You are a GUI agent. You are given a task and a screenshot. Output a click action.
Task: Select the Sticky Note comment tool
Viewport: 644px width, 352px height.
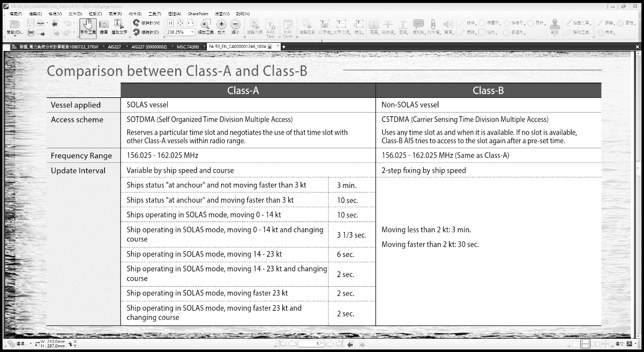click(418, 26)
